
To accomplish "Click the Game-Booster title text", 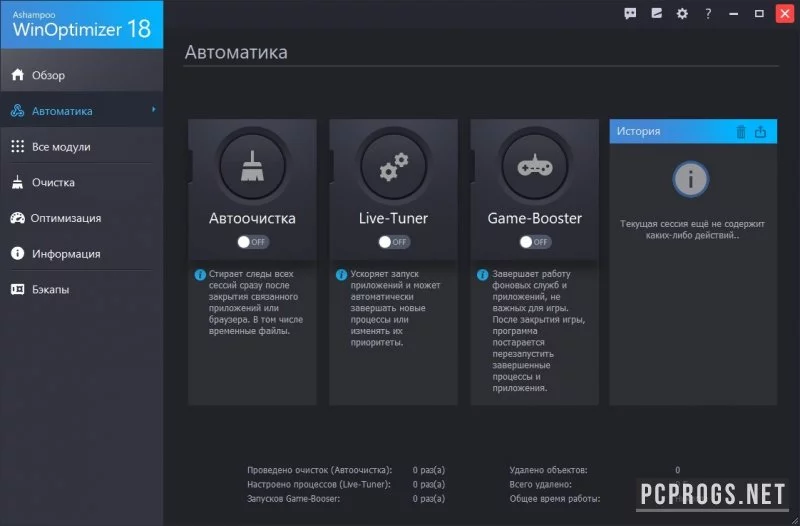I will tap(535, 218).
